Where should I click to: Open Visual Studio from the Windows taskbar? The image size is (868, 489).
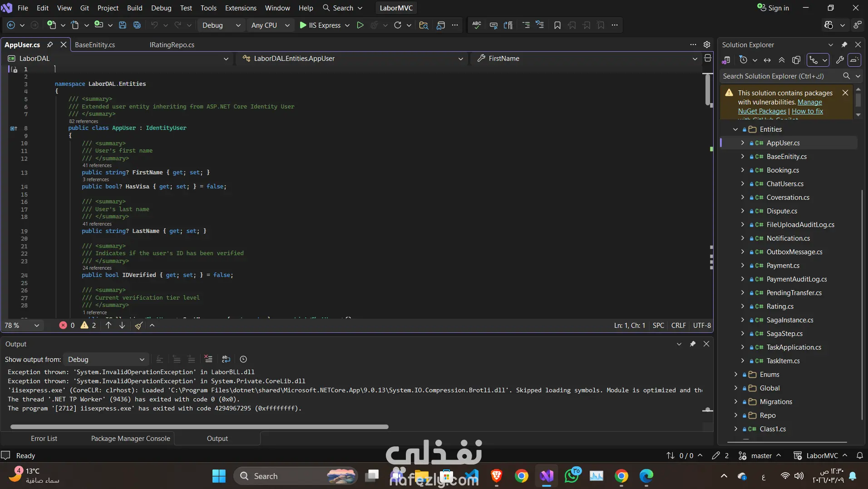pyautogui.click(x=547, y=476)
